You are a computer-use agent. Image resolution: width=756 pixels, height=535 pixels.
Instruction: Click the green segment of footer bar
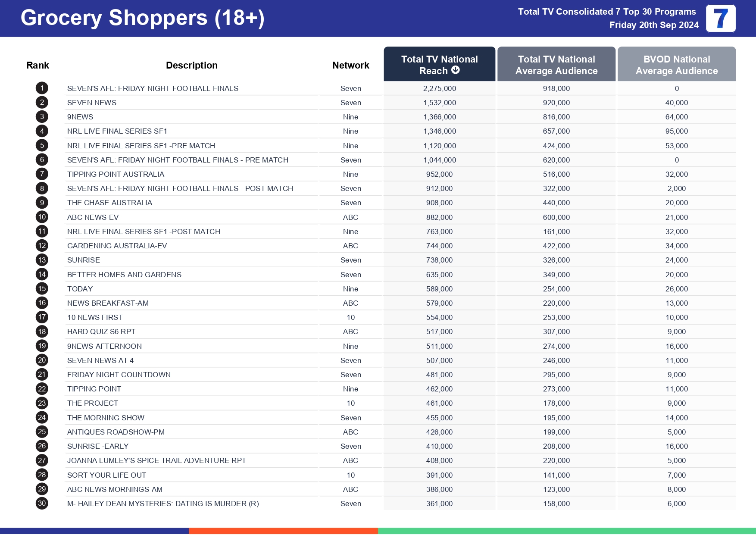point(566,531)
